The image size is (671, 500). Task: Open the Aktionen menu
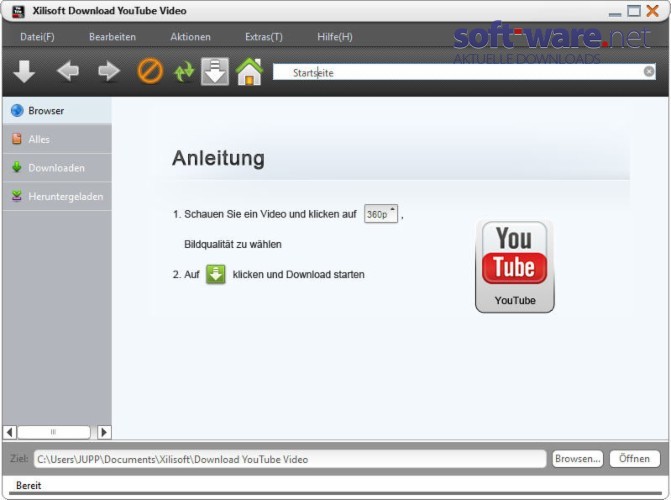pyautogui.click(x=190, y=37)
